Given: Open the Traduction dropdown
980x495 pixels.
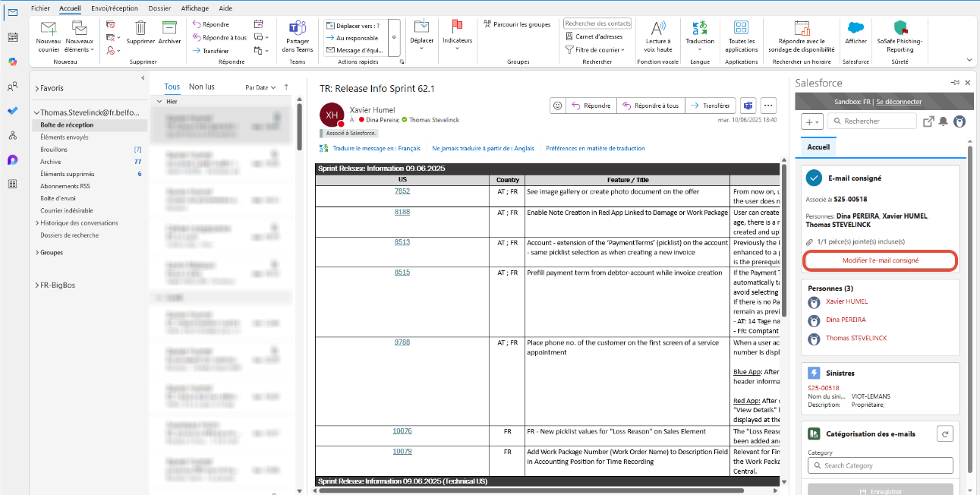Looking at the screenshot, I should [699, 36].
